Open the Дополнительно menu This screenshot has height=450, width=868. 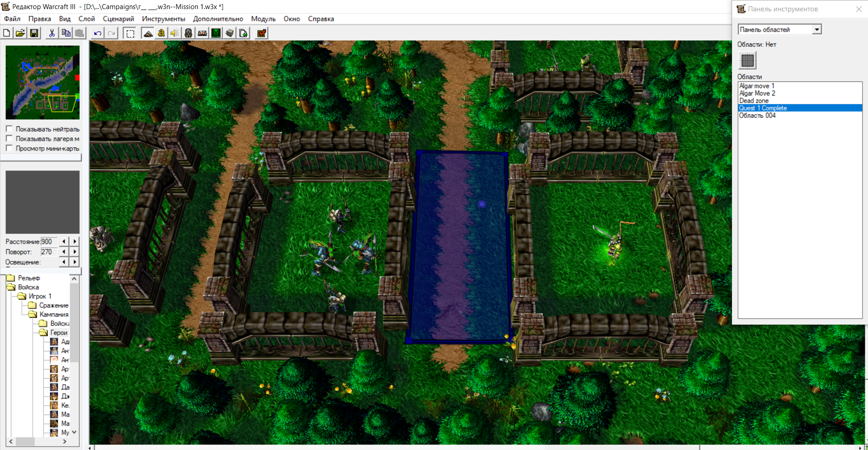[218, 19]
